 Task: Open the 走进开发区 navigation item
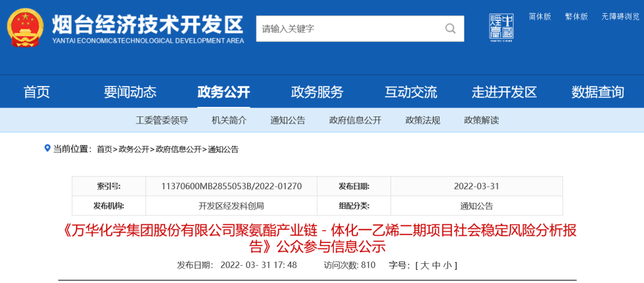coord(504,92)
